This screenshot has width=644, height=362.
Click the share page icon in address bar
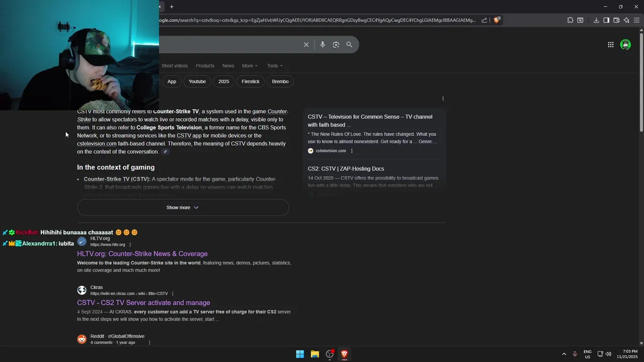click(x=484, y=20)
